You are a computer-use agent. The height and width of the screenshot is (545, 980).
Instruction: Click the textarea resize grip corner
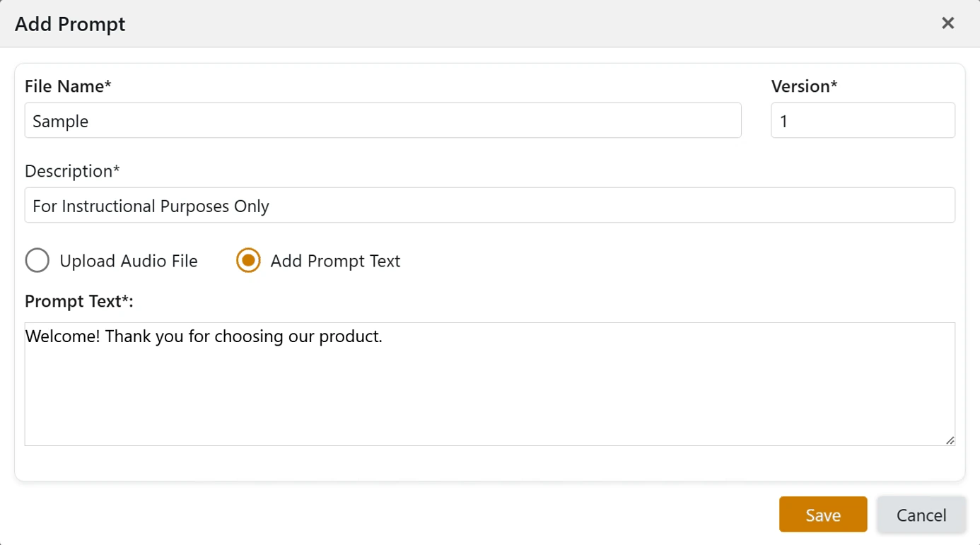click(950, 440)
